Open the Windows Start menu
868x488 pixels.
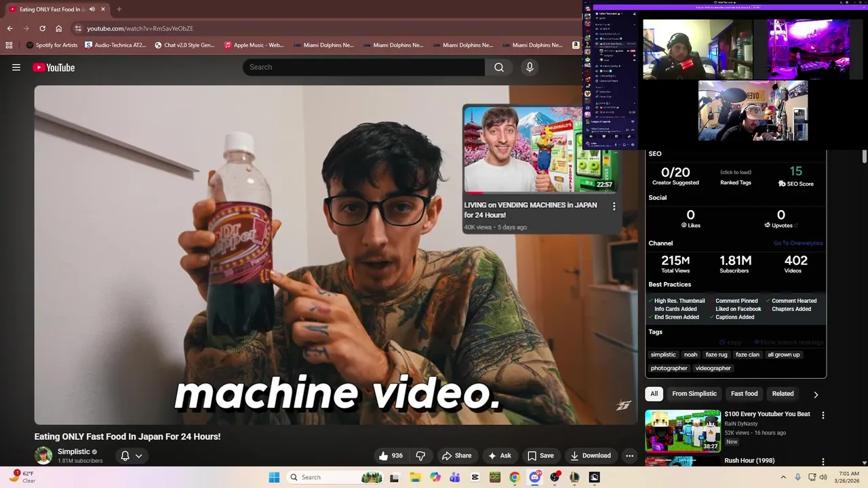274,477
